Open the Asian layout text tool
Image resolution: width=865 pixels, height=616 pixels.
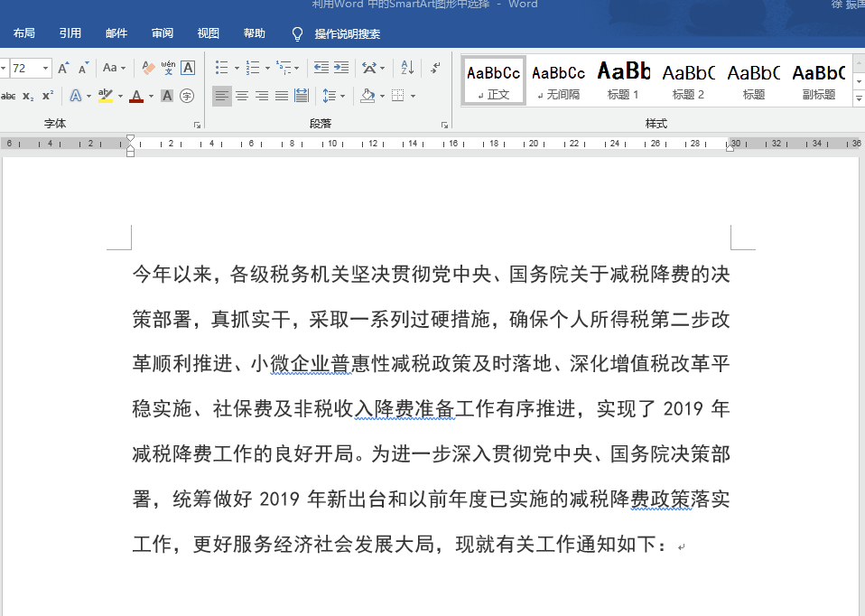coord(369,68)
